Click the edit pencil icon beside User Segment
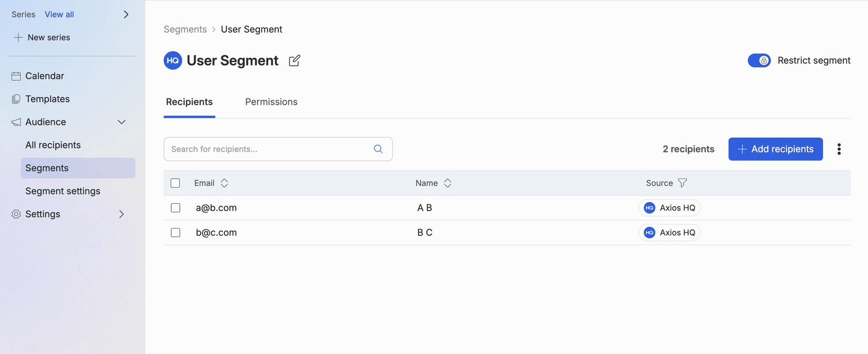 [x=295, y=60]
